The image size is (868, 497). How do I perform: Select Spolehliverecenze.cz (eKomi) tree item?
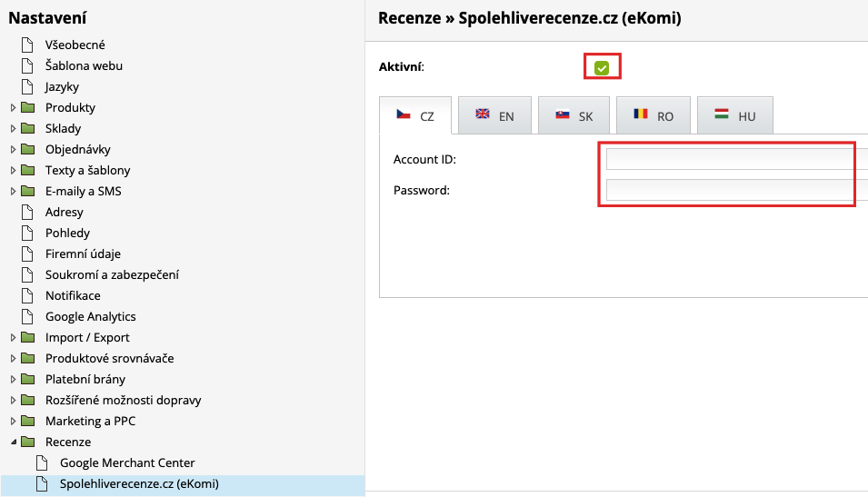pyautogui.click(x=139, y=483)
